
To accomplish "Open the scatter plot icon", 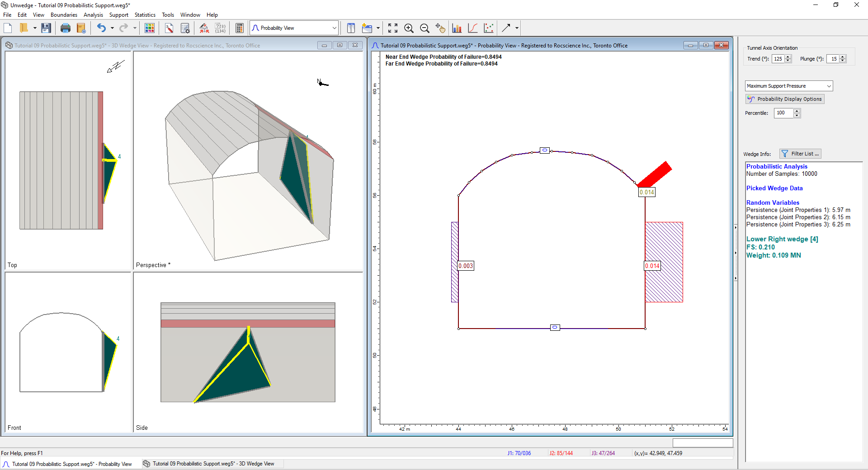I will pyautogui.click(x=489, y=28).
